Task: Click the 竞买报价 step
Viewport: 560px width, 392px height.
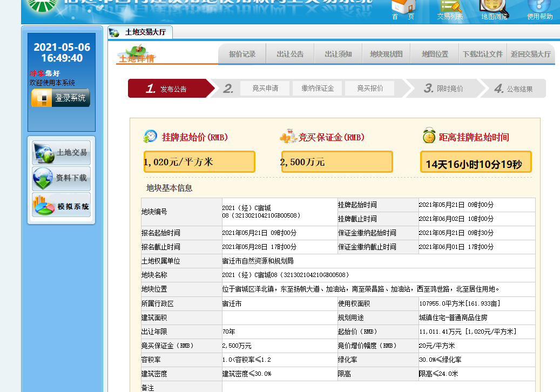Action: pyautogui.click(x=370, y=88)
